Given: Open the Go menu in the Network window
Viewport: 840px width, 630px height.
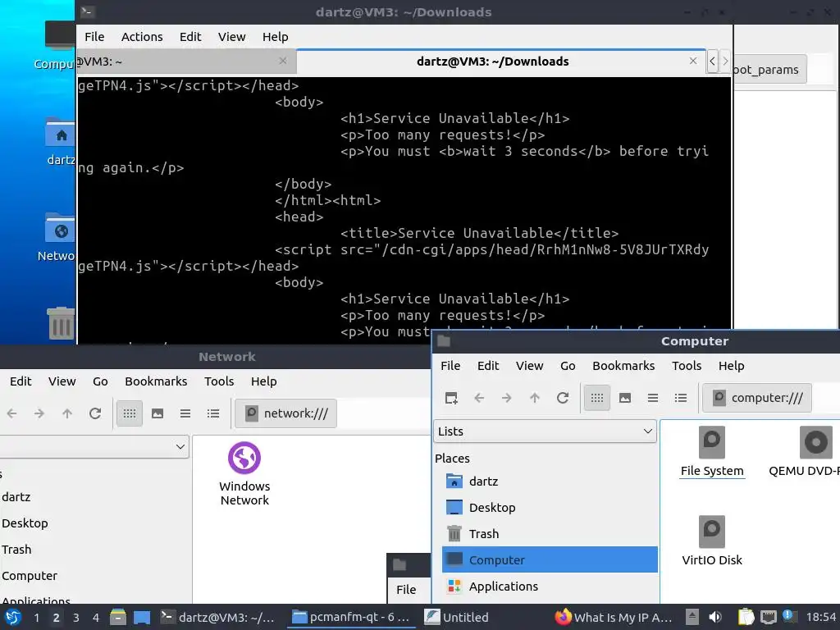Looking at the screenshot, I should (100, 381).
